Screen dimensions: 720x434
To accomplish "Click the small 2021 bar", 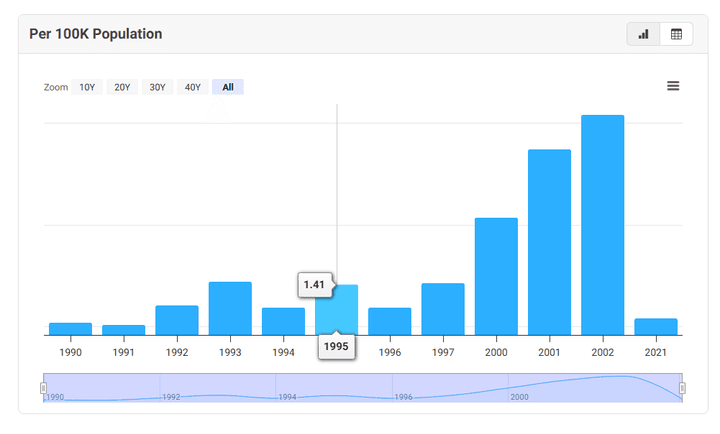I will point(656,327).
